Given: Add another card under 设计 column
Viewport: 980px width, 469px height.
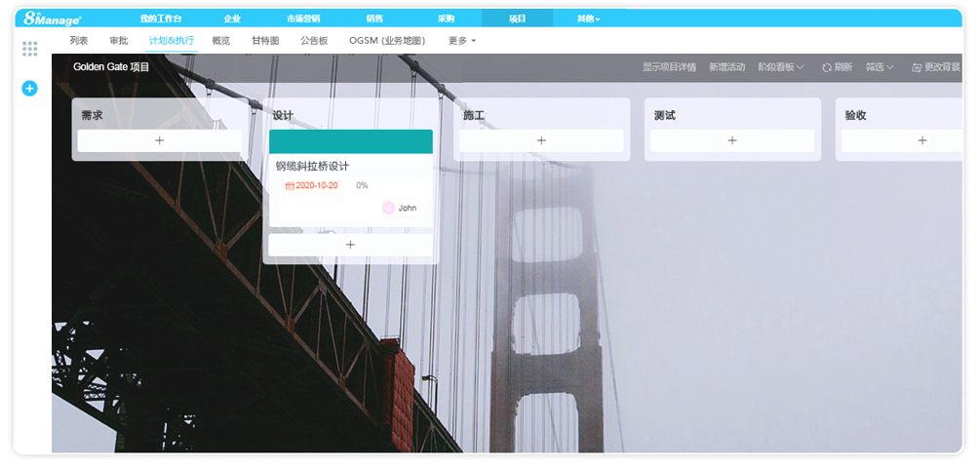Looking at the screenshot, I should (x=350, y=245).
